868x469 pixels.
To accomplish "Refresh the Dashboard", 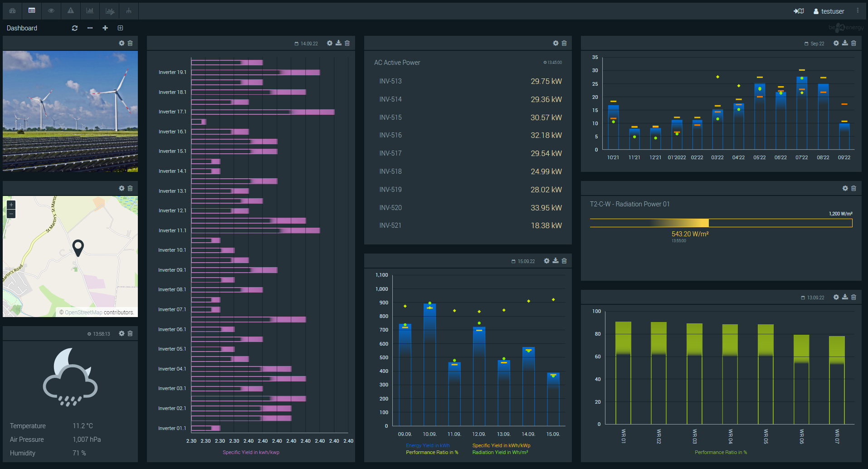I will pos(75,28).
